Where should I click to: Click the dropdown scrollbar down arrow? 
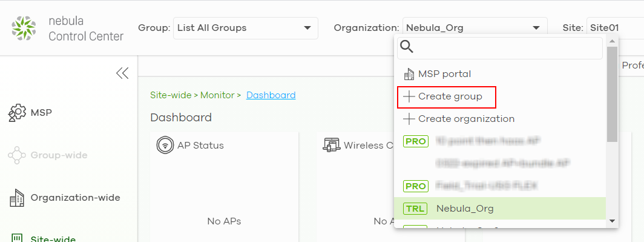click(x=613, y=221)
